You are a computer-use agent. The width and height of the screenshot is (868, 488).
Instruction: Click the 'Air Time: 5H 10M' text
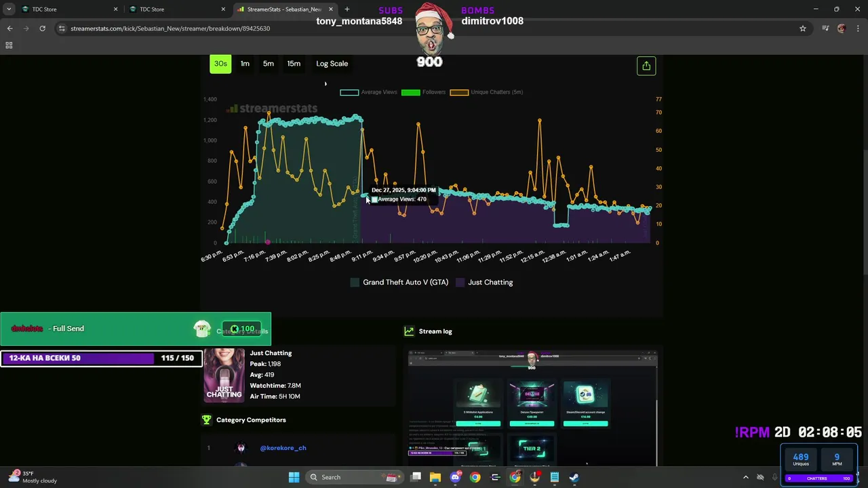click(275, 396)
